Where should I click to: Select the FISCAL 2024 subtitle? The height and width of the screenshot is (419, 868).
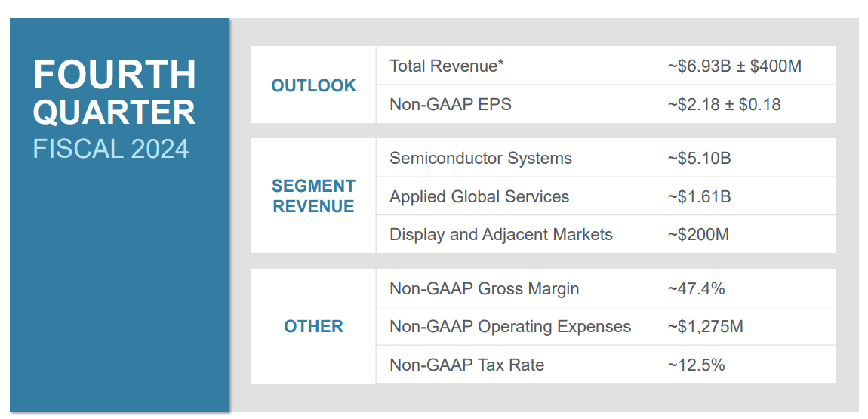(111, 148)
